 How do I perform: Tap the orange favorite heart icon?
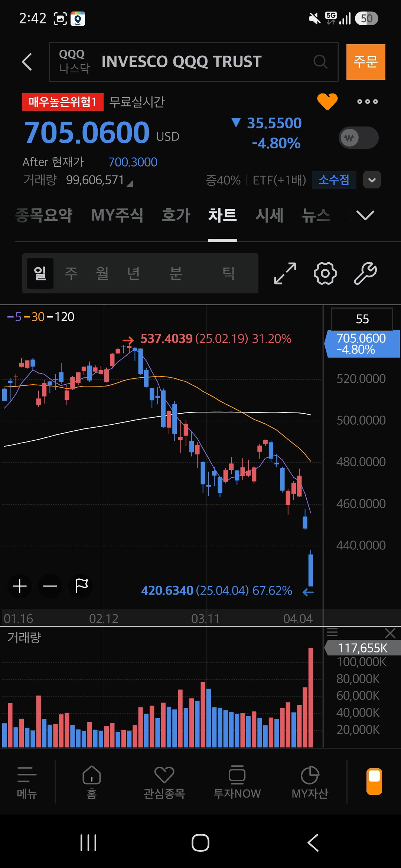tap(327, 101)
